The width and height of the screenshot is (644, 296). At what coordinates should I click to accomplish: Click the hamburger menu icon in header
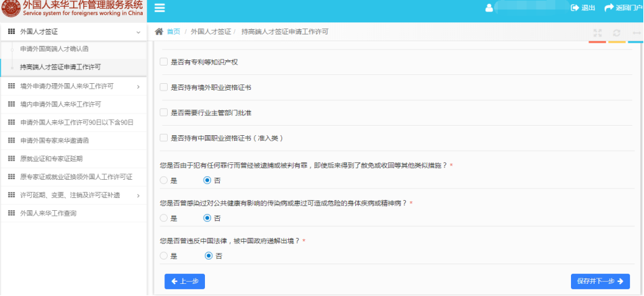tap(160, 8)
